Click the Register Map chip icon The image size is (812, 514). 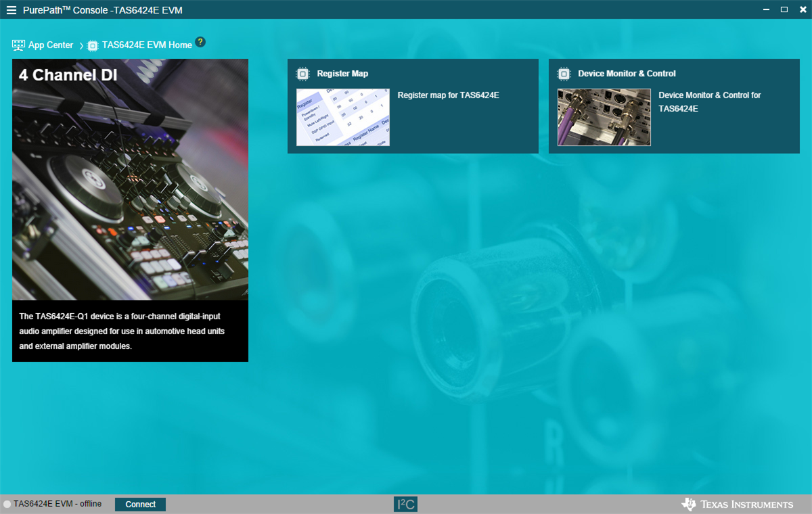click(302, 74)
